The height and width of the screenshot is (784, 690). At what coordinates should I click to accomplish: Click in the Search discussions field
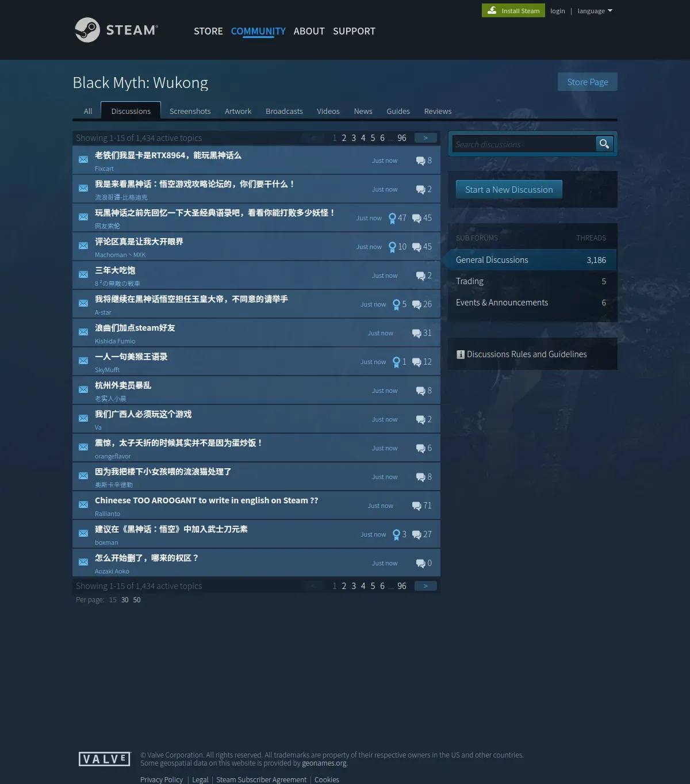pyautogui.click(x=524, y=144)
